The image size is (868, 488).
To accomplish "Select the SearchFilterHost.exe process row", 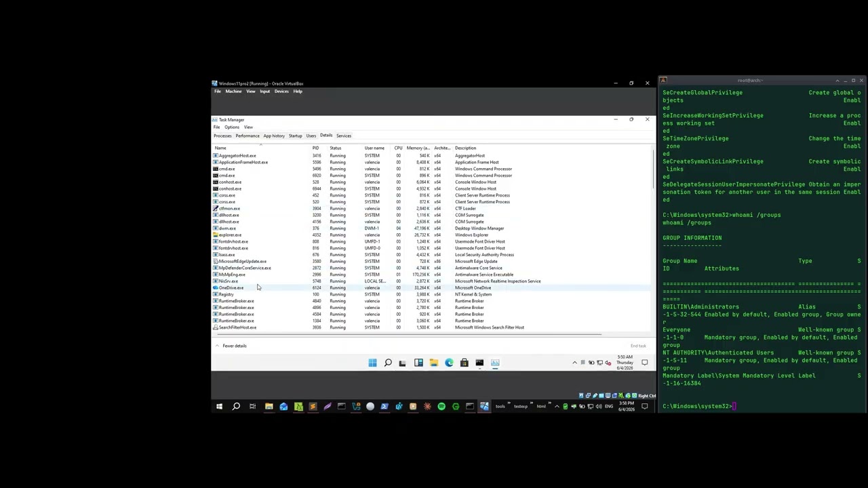I will pos(431,327).
